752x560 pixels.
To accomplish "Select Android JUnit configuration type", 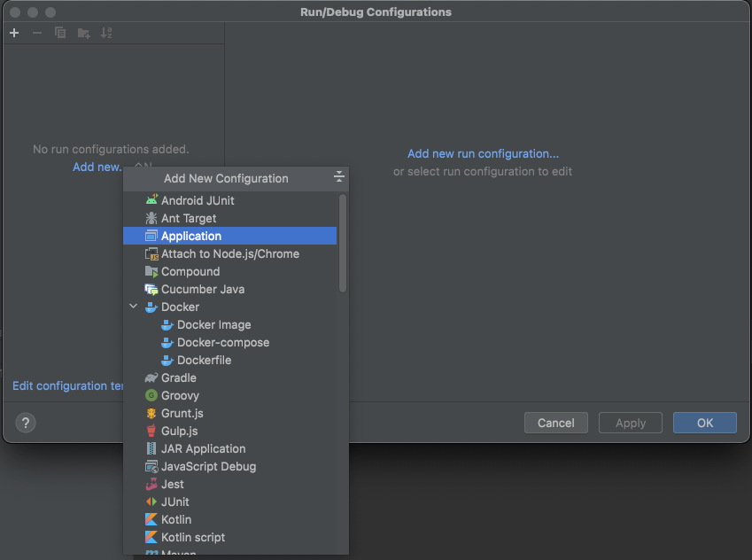I will tap(230, 200).
